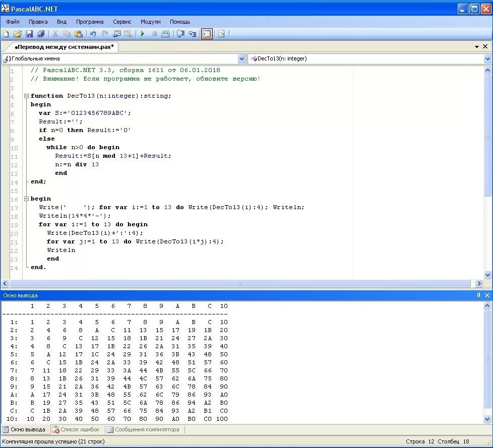
Task: Click the editor vertical scrollbar thumb
Action: click(487, 136)
